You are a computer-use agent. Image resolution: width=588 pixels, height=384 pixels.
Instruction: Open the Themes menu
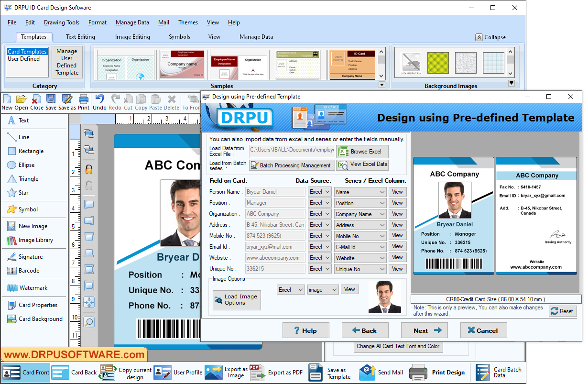pyautogui.click(x=188, y=22)
